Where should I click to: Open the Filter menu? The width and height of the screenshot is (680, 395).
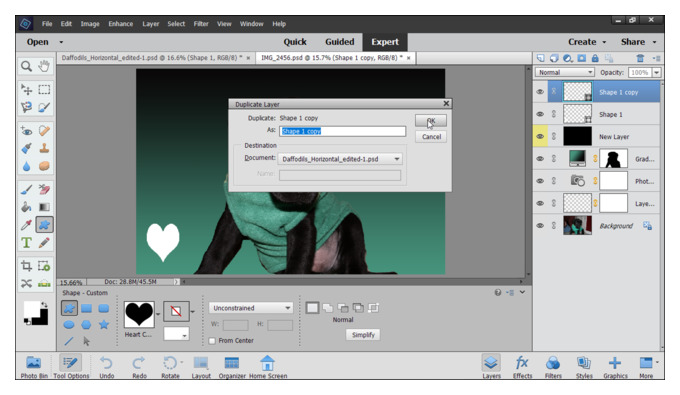[201, 24]
